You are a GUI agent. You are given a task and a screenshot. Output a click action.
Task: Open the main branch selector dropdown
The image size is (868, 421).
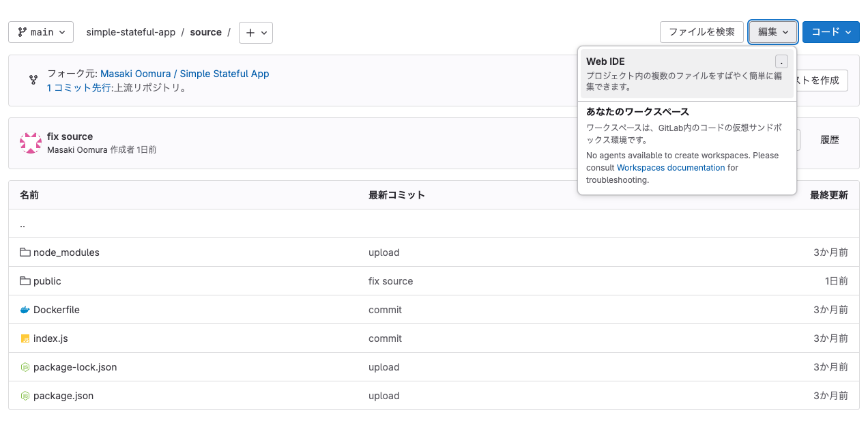coord(41,32)
